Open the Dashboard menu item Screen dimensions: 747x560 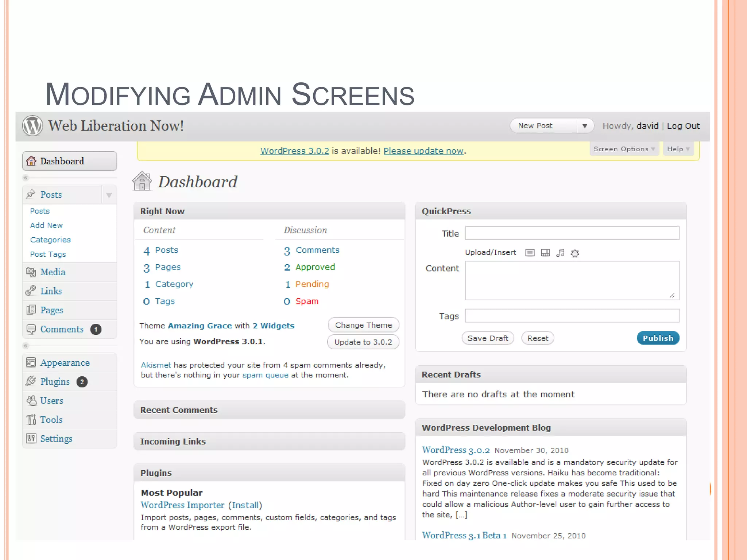coord(69,161)
